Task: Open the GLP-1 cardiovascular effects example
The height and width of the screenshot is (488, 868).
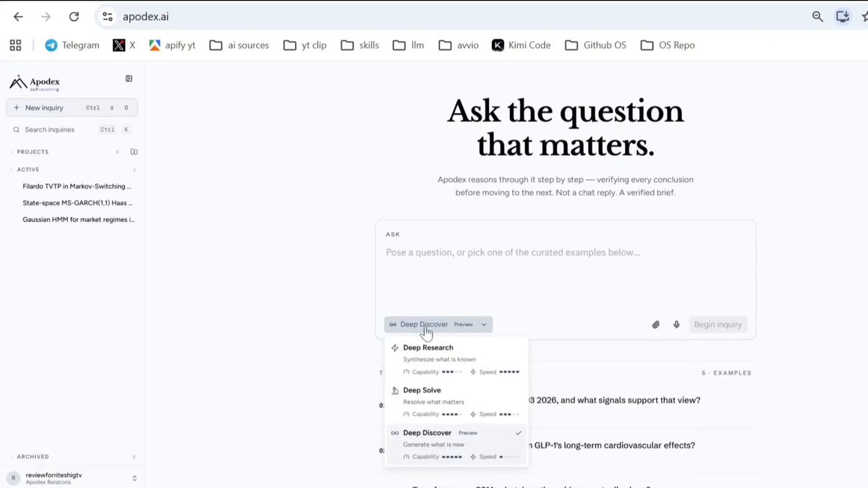Action: pyautogui.click(x=613, y=445)
